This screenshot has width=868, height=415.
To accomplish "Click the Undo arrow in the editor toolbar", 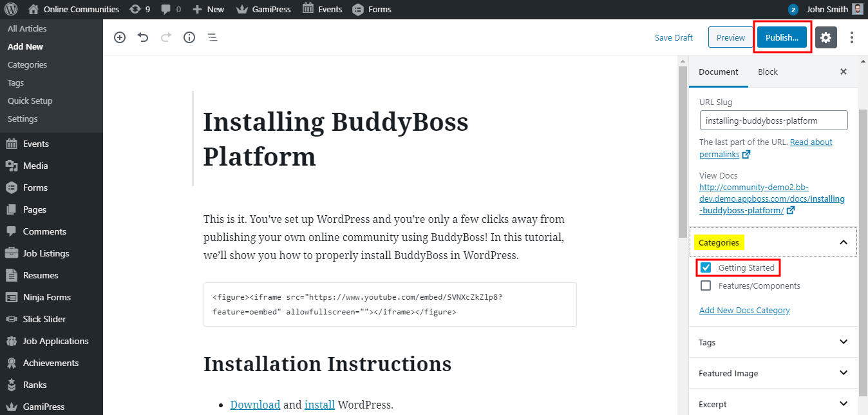I will pos(142,37).
